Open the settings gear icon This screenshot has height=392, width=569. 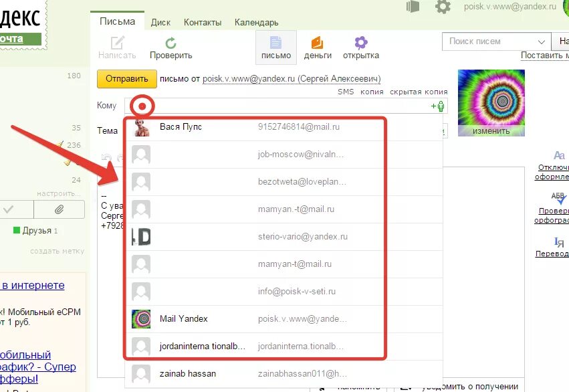tap(443, 7)
